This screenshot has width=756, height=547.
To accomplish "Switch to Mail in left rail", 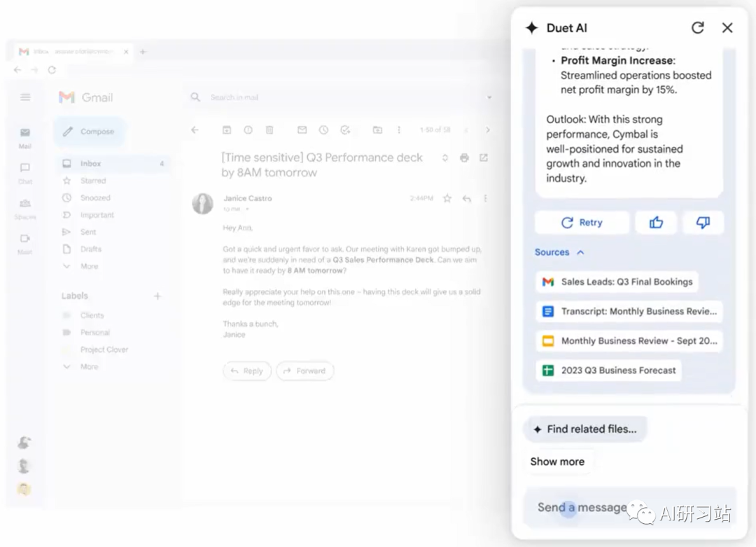I will click(25, 138).
